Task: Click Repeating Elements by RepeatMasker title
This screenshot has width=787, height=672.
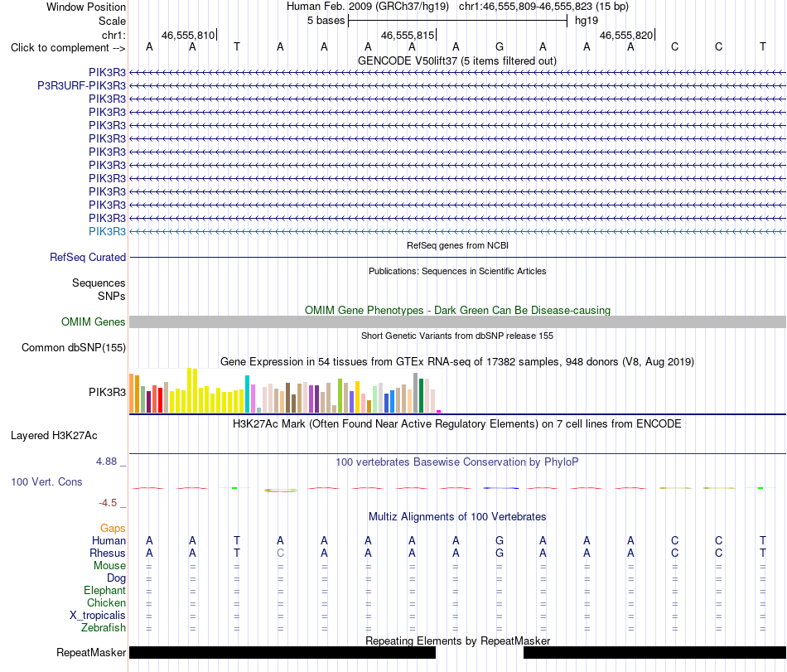Action: (x=458, y=641)
